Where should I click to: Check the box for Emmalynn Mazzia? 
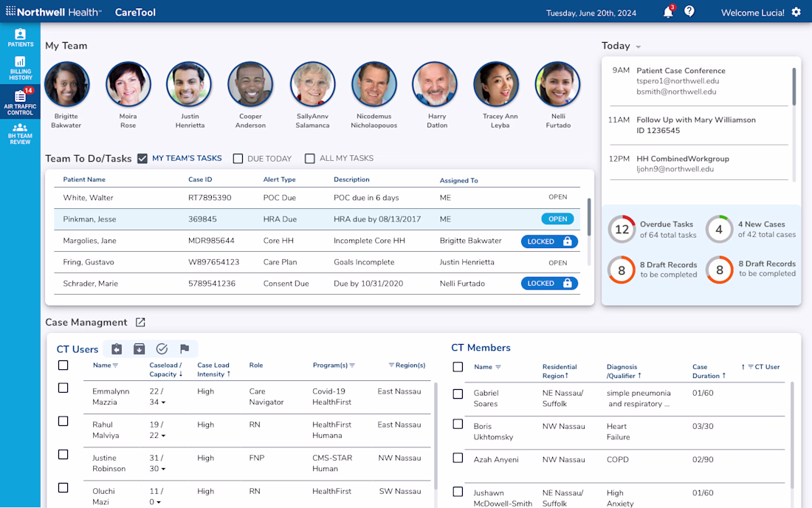[63, 388]
